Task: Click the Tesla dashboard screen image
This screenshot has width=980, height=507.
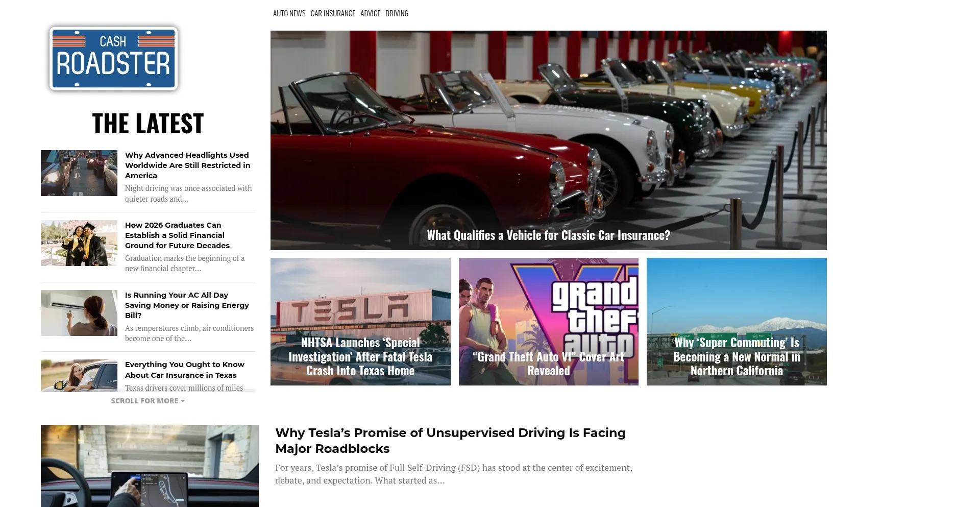Action: [x=150, y=466]
